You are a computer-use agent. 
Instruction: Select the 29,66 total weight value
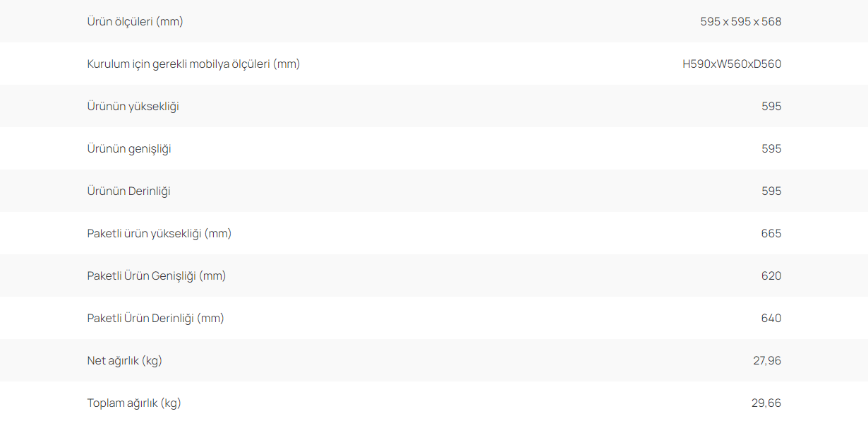pos(766,403)
